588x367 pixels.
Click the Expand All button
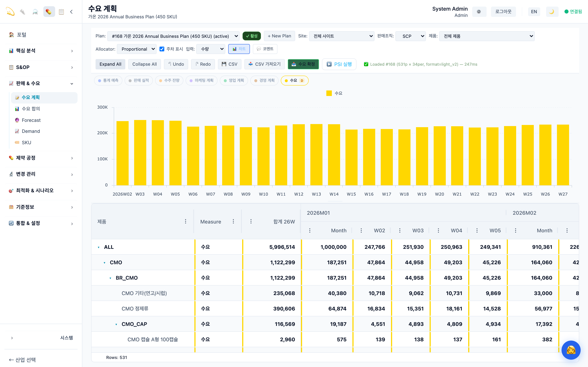pyautogui.click(x=110, y=64)
